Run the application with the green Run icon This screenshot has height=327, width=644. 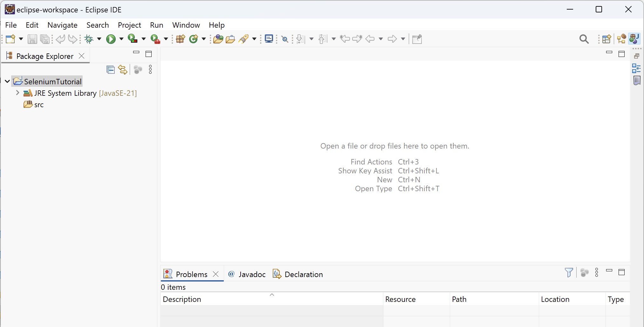click(111, 39)
